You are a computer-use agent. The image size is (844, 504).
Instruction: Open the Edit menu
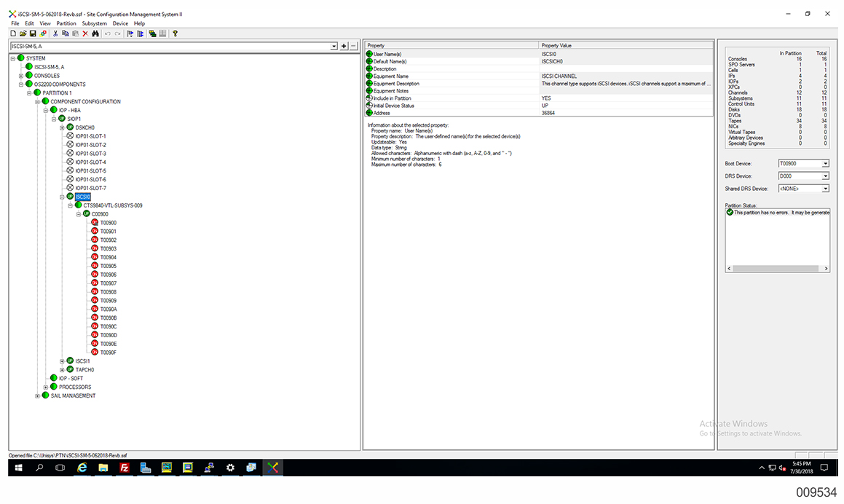tap(30, 24)
